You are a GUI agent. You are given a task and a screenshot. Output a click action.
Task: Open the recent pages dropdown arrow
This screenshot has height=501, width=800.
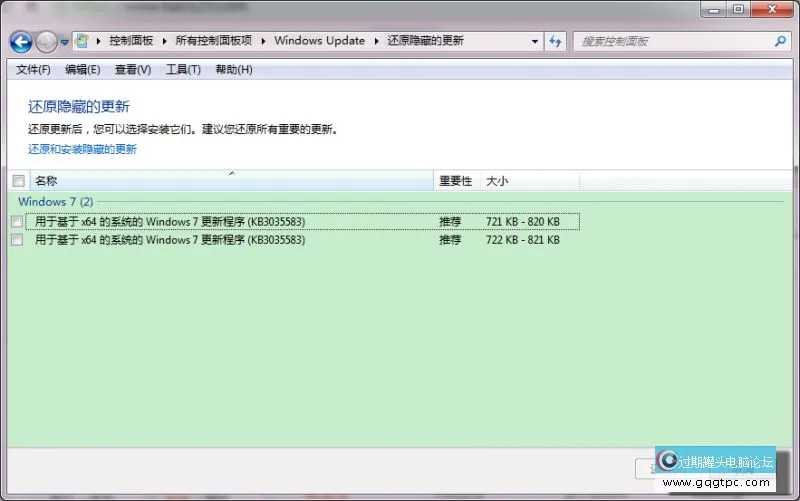[64, 42]
